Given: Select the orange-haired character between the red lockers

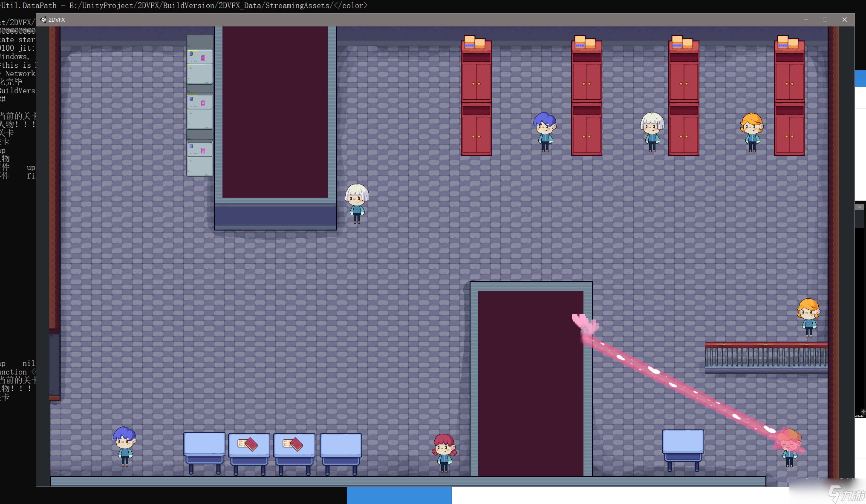Looking at the screenshot, I should click(x=752, y=132).
